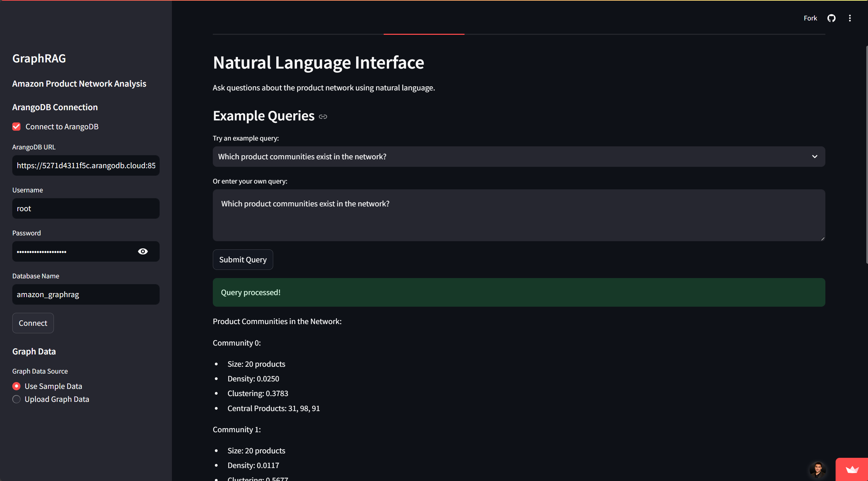The image size is (868, 481).
Task: Open the GitHub repository icon
Action: pos(831,18)
